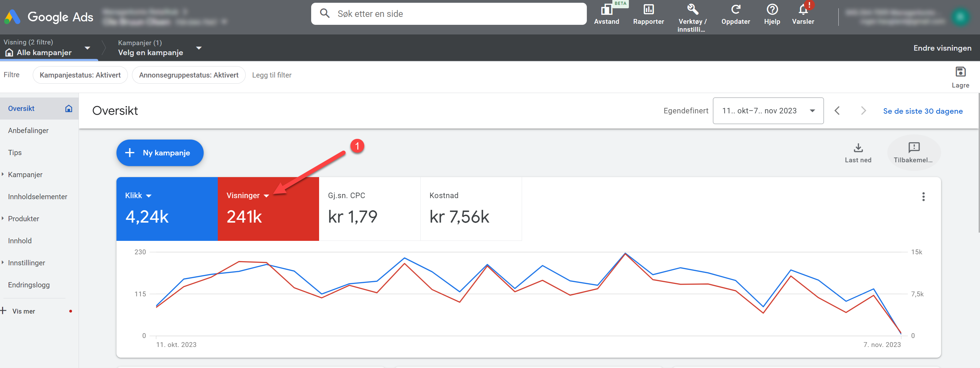This screenshot has height=368, width=980.
Task: Open Varsler notification bell
Action: (x=803, y=10)
